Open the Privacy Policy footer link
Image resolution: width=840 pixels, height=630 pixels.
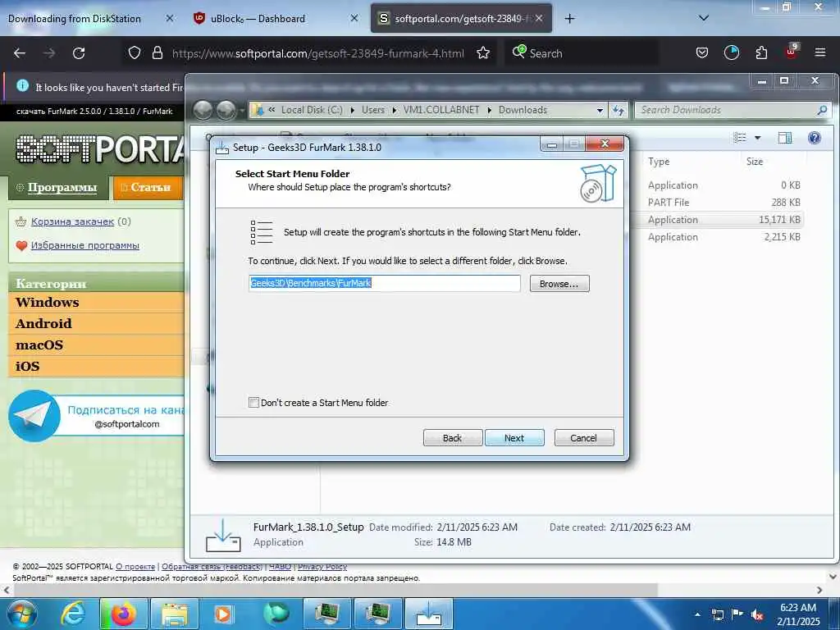(322, 566)
